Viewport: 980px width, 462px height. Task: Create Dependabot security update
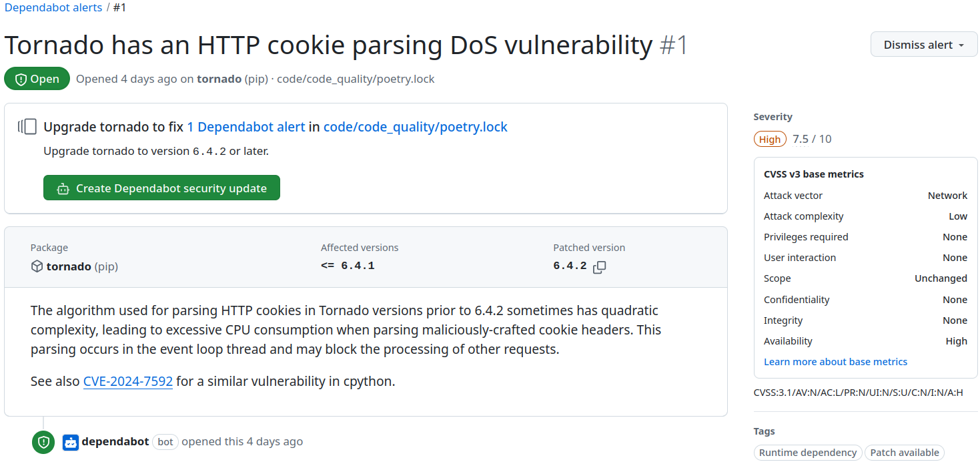pyautogui.click(x=161, y=188)
